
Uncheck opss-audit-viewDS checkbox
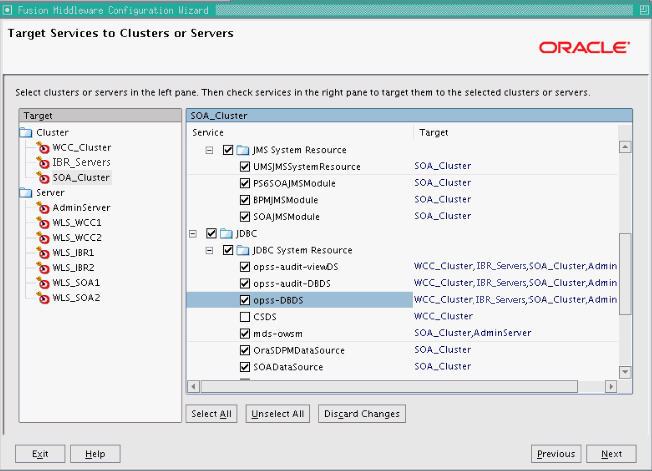pos(245,267)
